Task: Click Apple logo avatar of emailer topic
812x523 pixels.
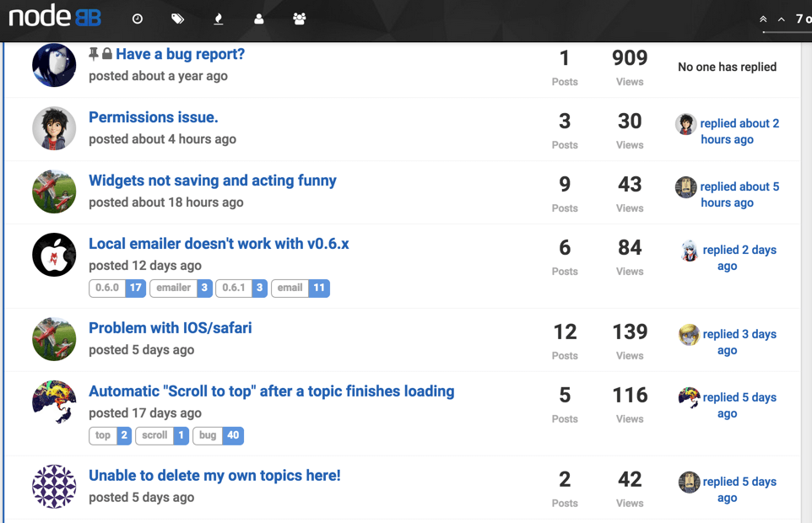Action: [54, 255]
